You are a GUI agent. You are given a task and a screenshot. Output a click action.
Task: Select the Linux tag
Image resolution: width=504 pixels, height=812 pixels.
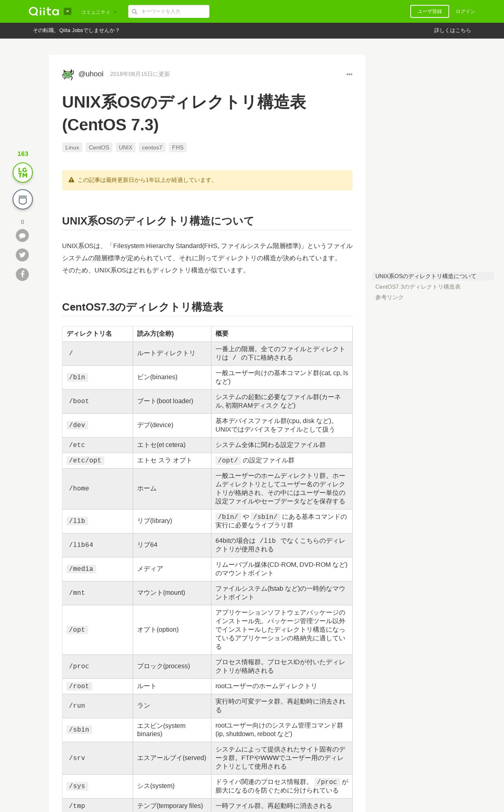coord(72,147)
